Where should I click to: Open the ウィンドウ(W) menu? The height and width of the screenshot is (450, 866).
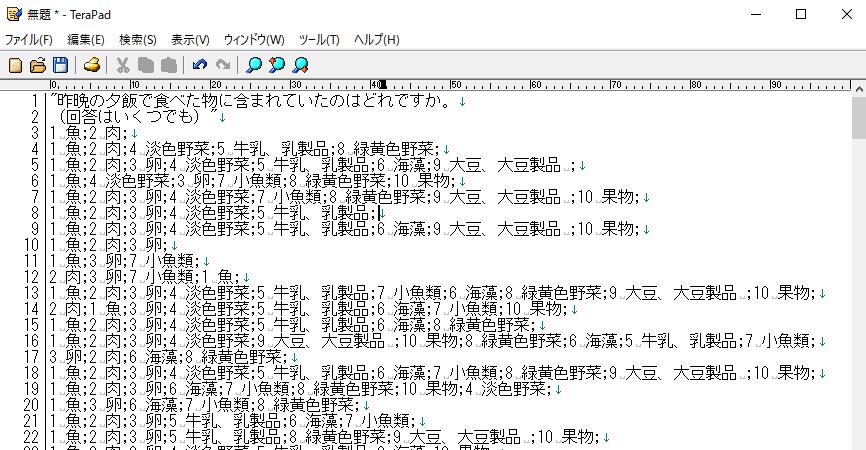point(254,40)
